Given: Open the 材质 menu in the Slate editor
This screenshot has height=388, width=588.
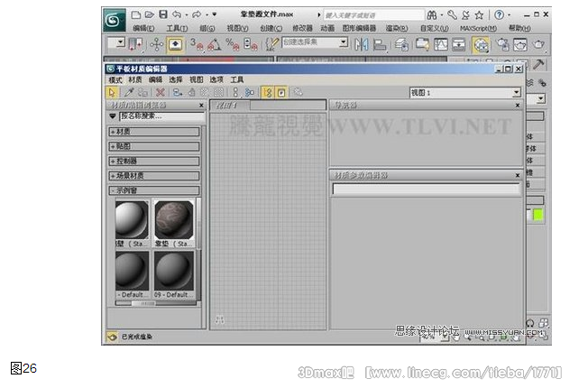Looking at the screenshot, I should 135,79.
